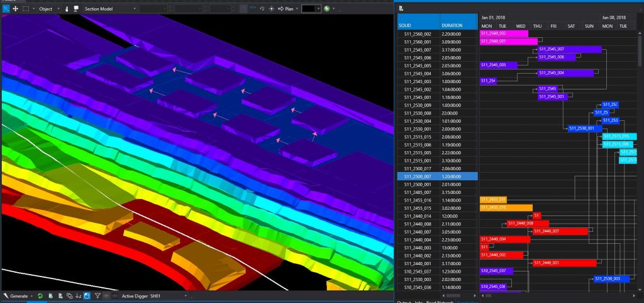
Task: Click the green sphere render icon
Action: (328, 9)
